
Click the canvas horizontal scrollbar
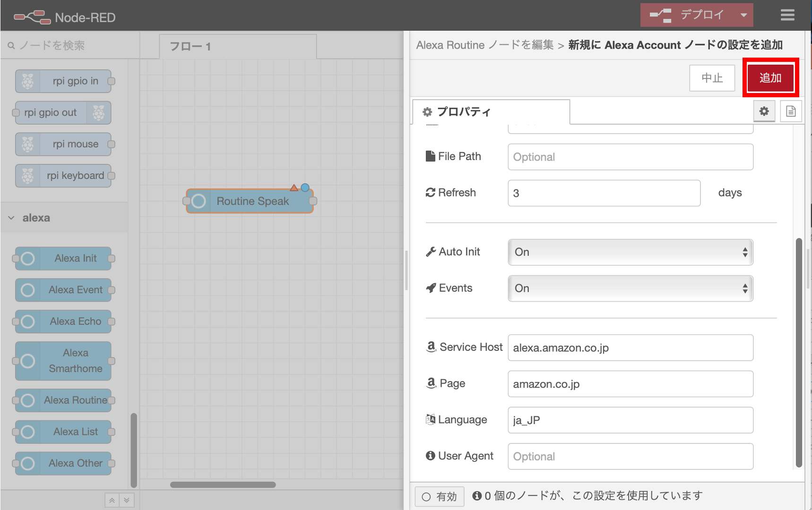pyautogui.click(x=223, y=484)
